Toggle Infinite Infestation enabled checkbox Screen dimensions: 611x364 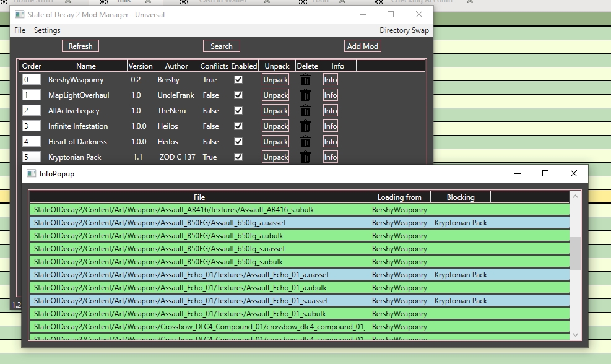tap(238, 126)
